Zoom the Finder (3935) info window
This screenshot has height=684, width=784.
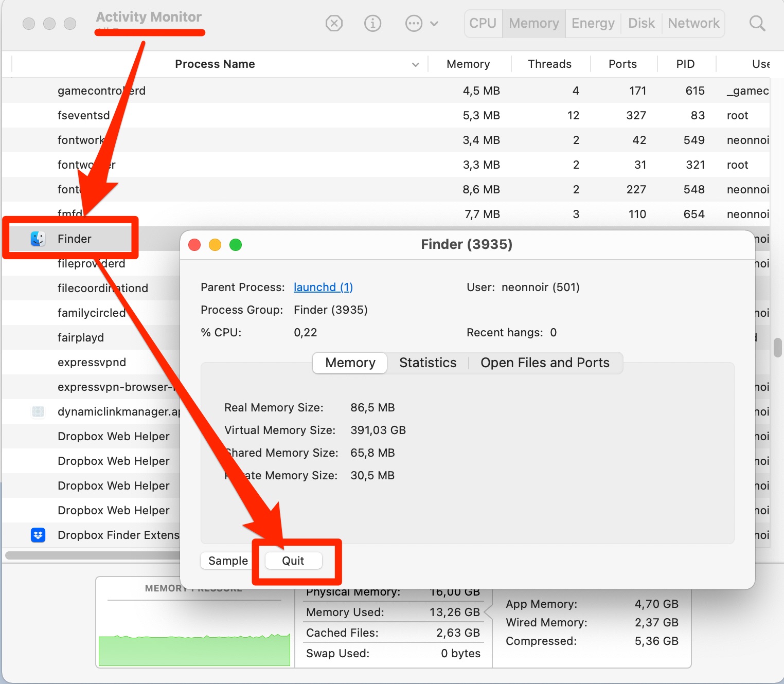pos(236,245)
